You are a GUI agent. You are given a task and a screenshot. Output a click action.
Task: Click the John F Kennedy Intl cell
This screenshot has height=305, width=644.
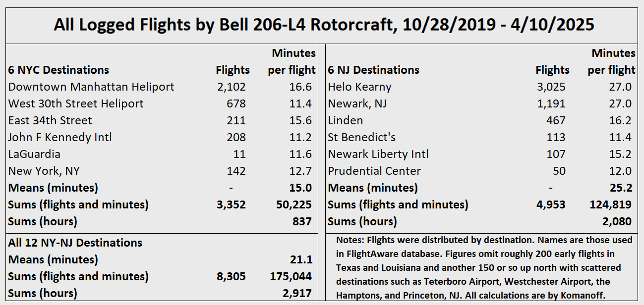(x=60, y=138)
